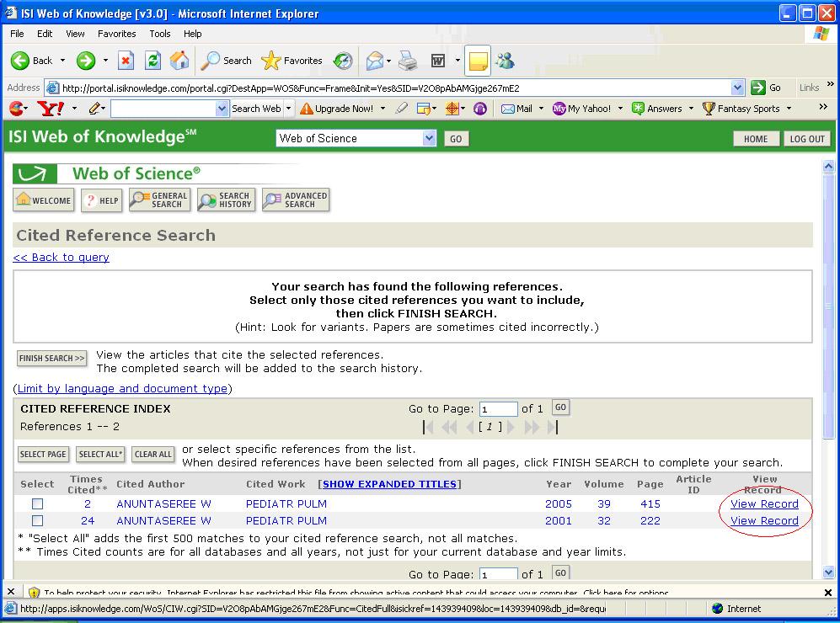Click the browser address URL field
This screenshot has width=840, height=623.
(395, 88)
